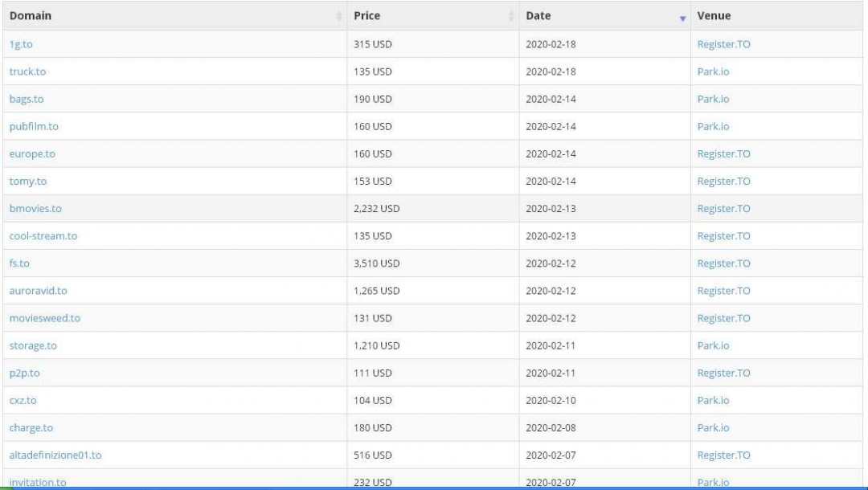Open bmovies.to domain details
Image resolution: width=868 pixels, height=490 pixels.
click(x=35, y=209)
